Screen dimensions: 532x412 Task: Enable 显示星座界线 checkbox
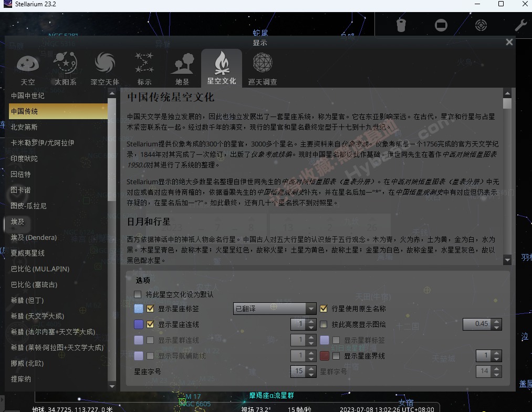(x=336, y=356)
